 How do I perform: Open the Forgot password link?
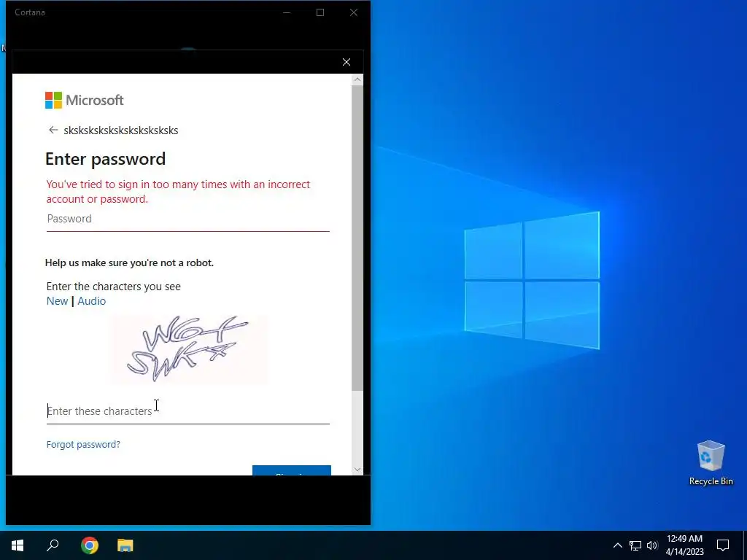pos(83,444)
